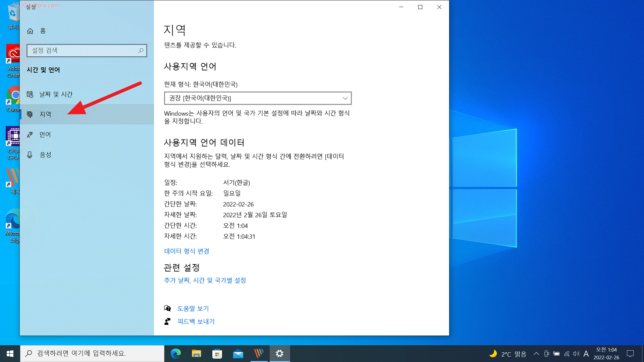This screenshot has height=362, width=644.
Task: Open 추가 날짜, 시간 및 국가별 설정 link
Action: pos(205,280)
